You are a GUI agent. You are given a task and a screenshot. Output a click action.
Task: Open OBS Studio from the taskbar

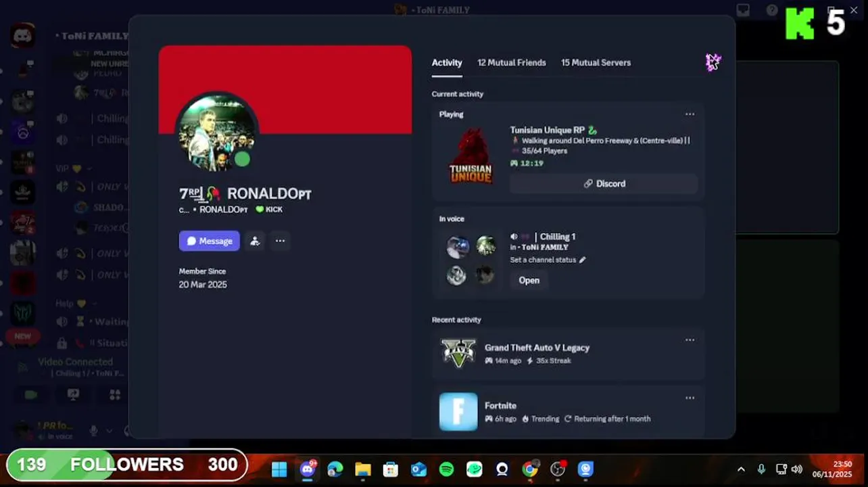click(558, 469)
